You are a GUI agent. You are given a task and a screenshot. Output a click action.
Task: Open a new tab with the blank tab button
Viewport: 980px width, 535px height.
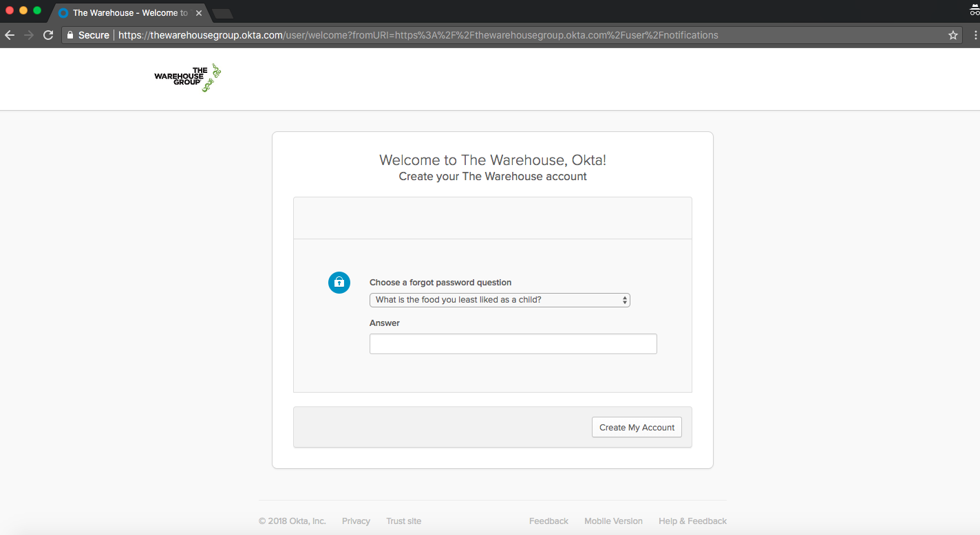222,14
